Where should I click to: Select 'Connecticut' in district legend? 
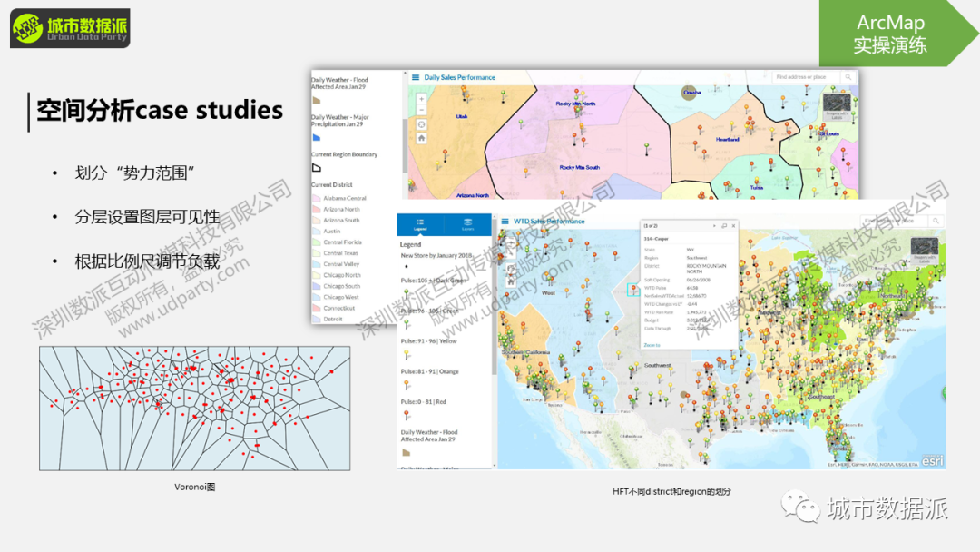click(338, 308)
